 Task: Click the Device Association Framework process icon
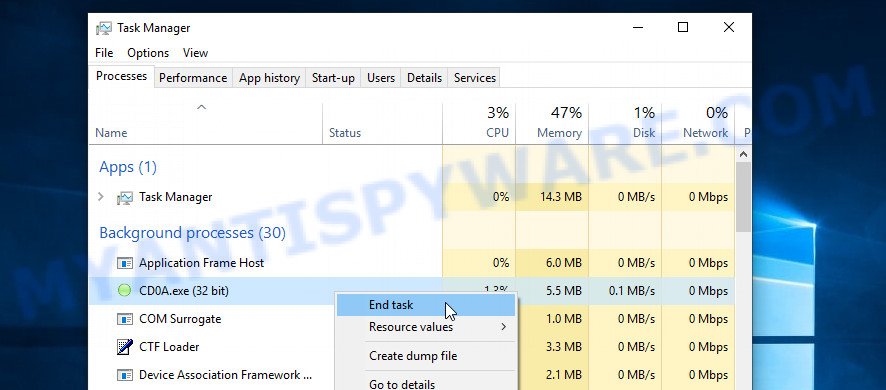(x=124, y=375)
